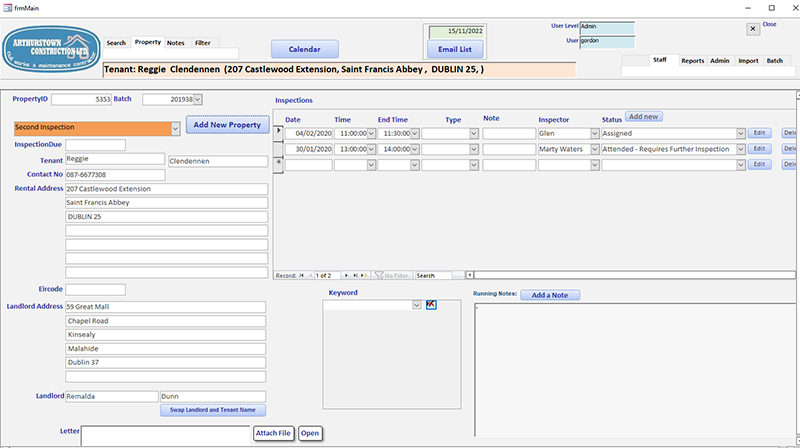The image size is (800, 448).
Task: Open the Import tab
Action: point(748,61)
